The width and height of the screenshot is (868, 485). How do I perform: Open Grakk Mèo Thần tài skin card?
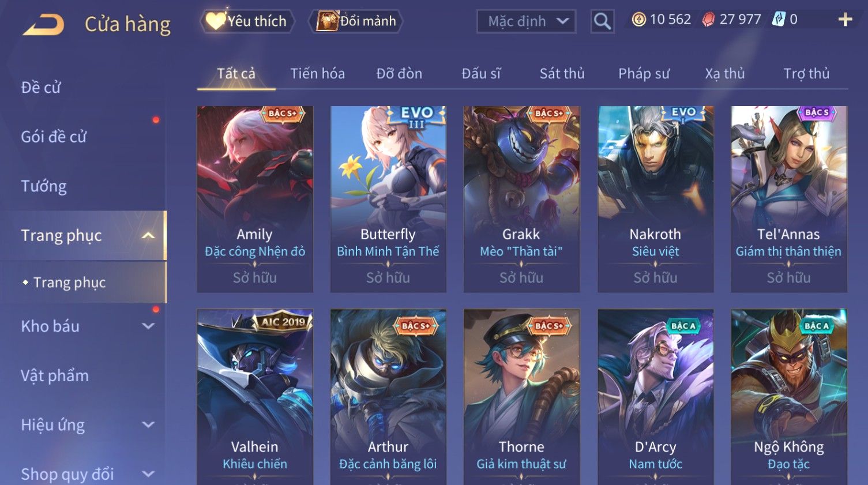coord(521,199)
